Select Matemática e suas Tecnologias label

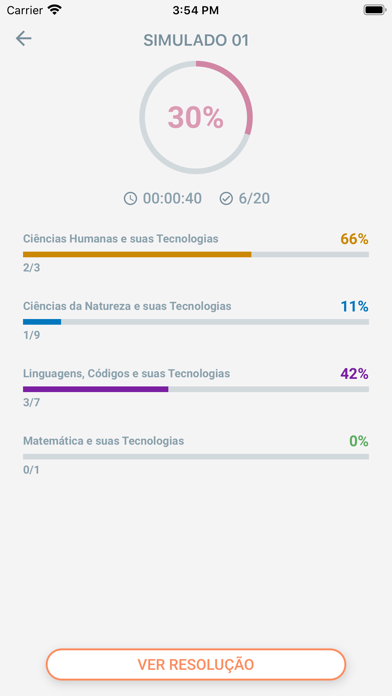pos(103,441)
